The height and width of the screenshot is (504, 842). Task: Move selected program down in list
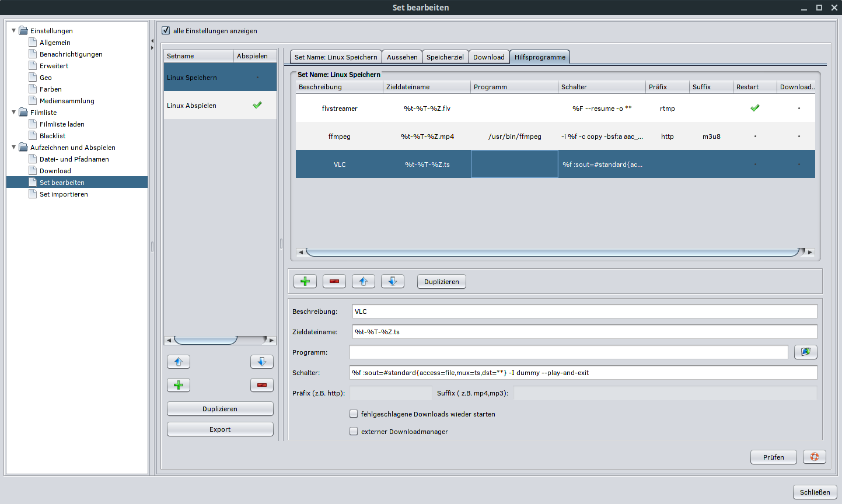coord(392,281)
